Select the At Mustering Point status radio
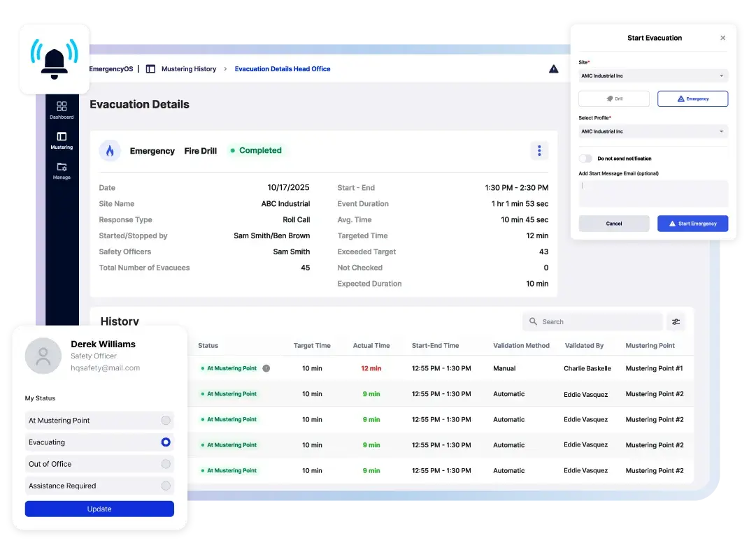This screenshot has height=545, width=756. click(x=165, y=420)
